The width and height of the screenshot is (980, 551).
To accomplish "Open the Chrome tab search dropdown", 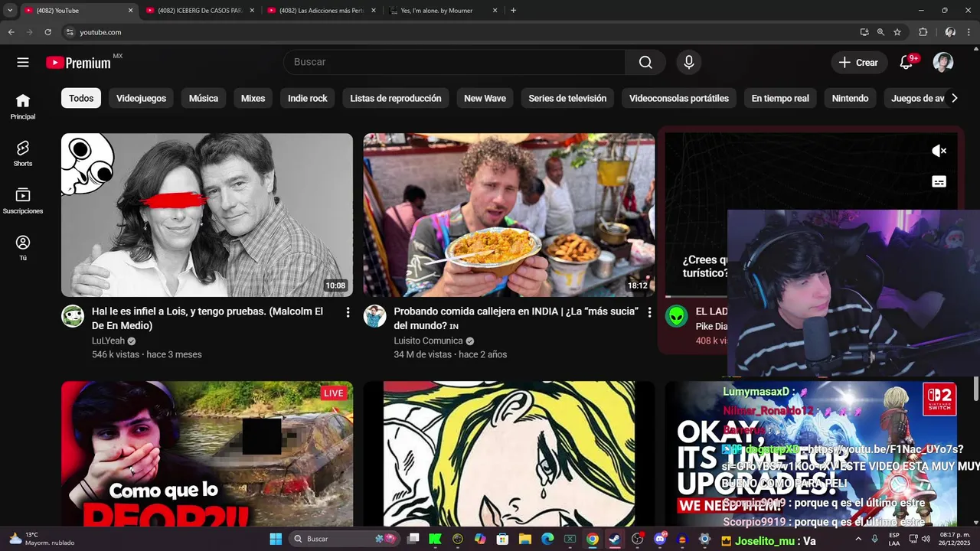I will [x=10, y=11].
